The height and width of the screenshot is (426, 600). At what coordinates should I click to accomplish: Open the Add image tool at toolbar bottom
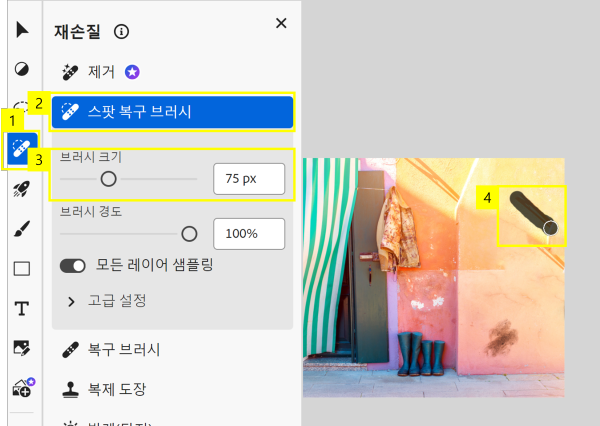[x=24, y=387]
